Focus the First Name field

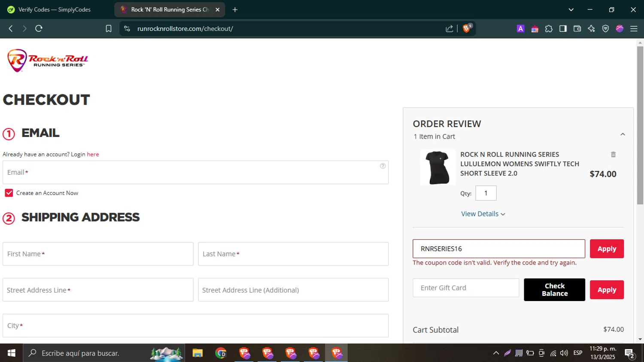coord(98,254)
